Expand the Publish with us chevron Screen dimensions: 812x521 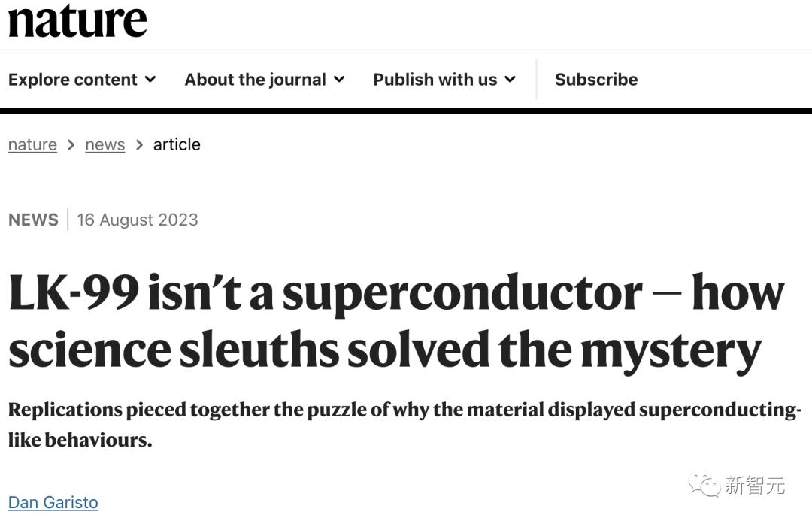510,79
